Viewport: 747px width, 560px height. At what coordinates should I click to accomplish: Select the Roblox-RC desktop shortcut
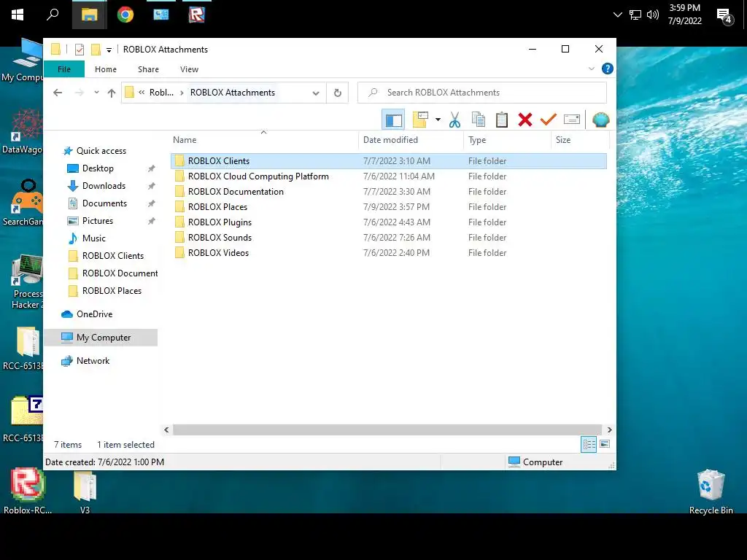tap(28, 491)
